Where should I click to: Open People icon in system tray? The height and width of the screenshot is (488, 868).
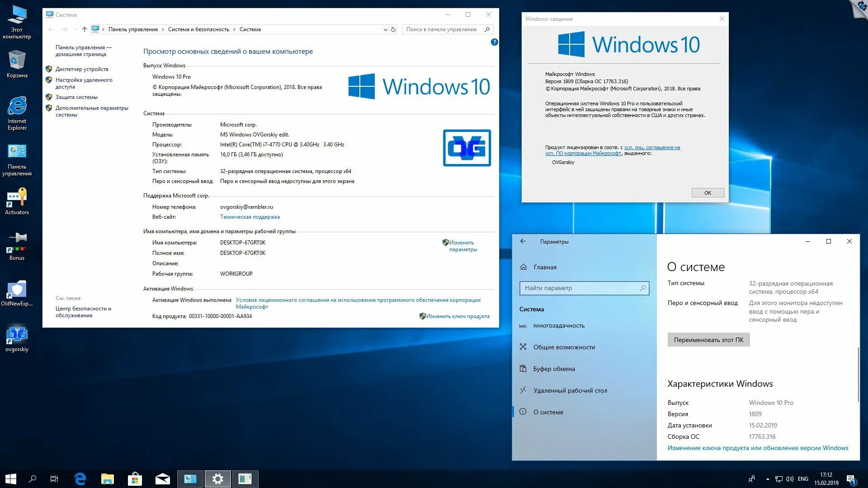point(752,479)
